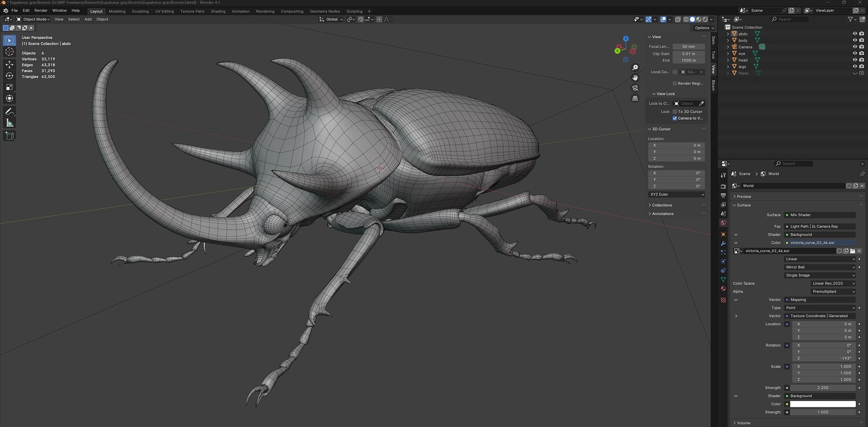Click the toggle camera view icon
The height and width of the screenshot is (427, 868).
pyautogui.click(x=635, y=88)
